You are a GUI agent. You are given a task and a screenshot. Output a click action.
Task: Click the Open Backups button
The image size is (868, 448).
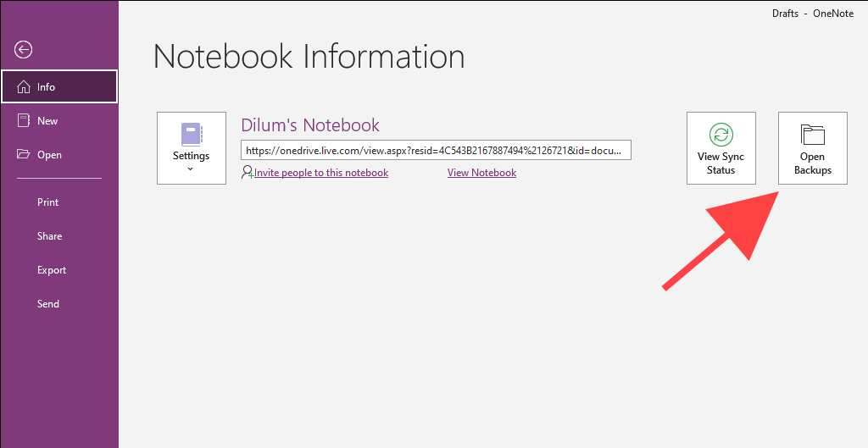pyautogui.click(x=813, y=148)
